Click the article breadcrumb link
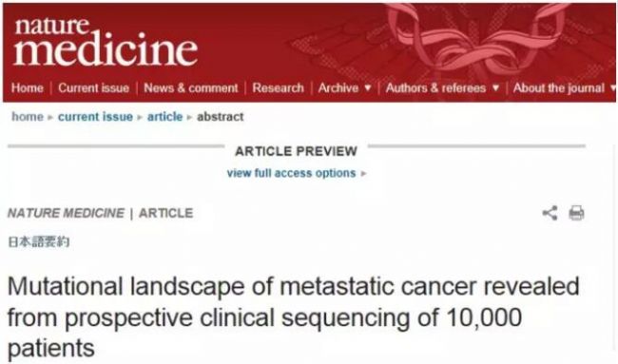Screen dimensions: 618x364 [164, 117]
